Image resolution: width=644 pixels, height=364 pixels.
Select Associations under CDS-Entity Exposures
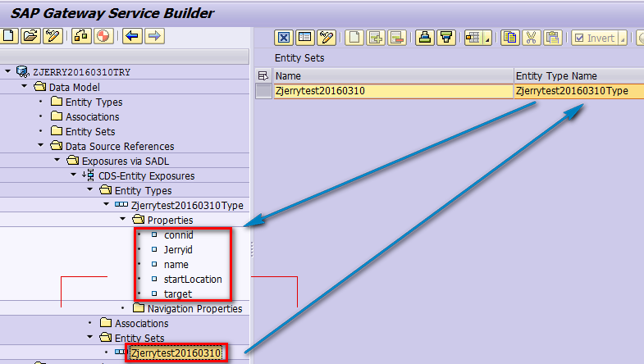tap(141, 324)
